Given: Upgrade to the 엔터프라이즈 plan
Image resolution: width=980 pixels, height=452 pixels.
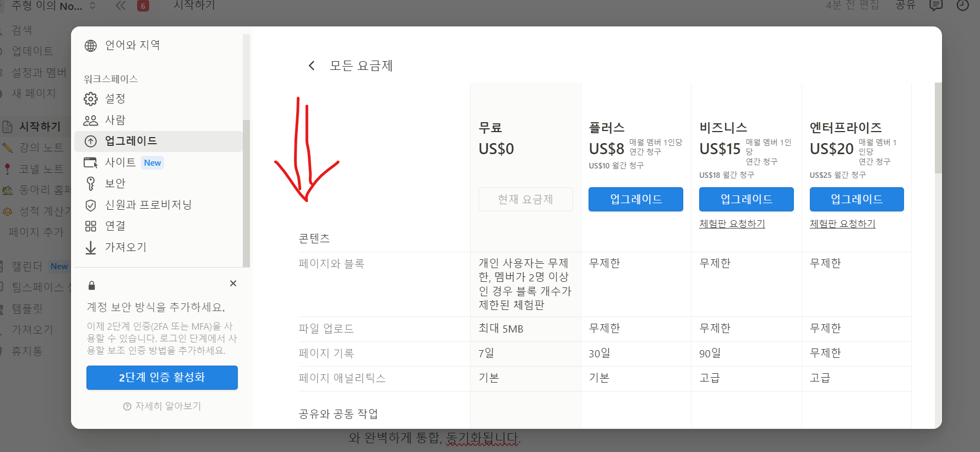Looking at the screenshot, I should pyautogui.click(x=857, y=199).
